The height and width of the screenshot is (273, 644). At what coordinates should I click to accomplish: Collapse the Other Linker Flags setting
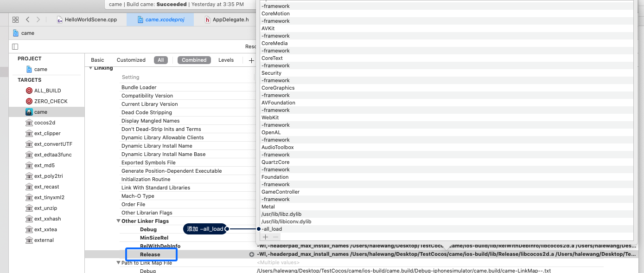point(118,221)
